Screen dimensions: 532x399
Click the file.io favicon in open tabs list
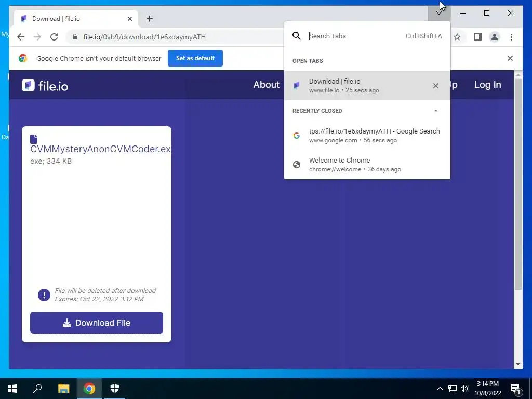[x=297, y=86]
